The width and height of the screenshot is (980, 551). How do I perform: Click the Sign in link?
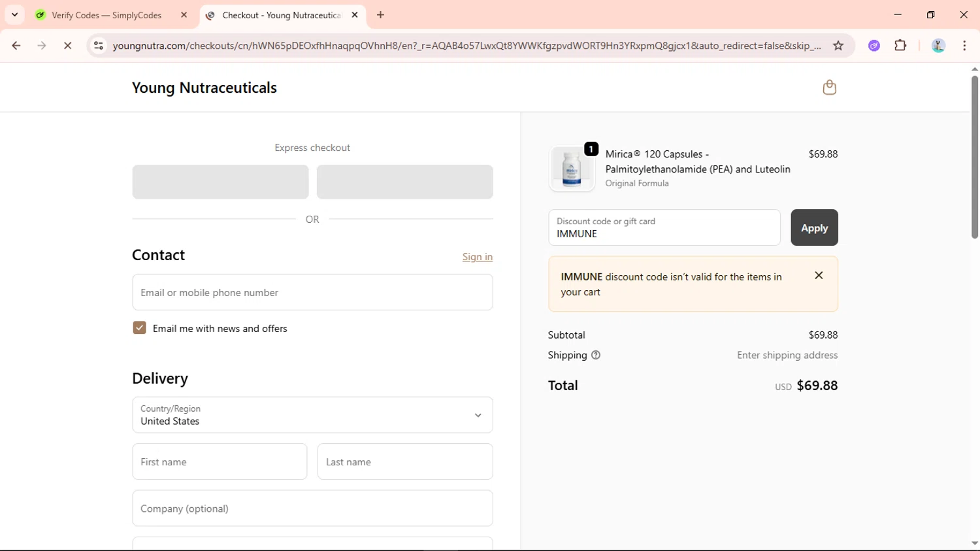tap(478, 257)
